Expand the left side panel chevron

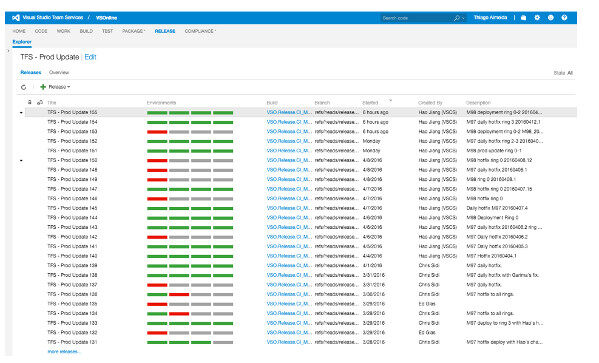click(8, 51)
